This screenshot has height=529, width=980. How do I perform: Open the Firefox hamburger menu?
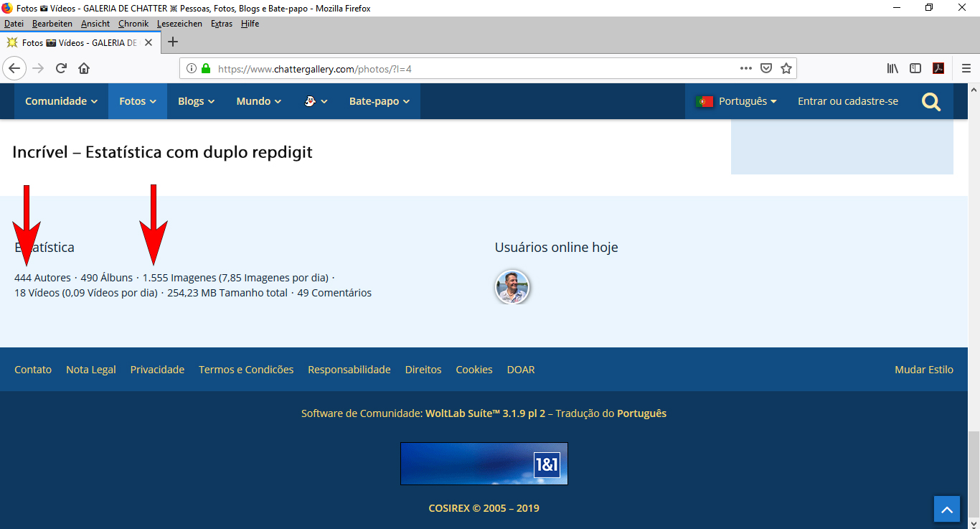(x=966, y=68)
